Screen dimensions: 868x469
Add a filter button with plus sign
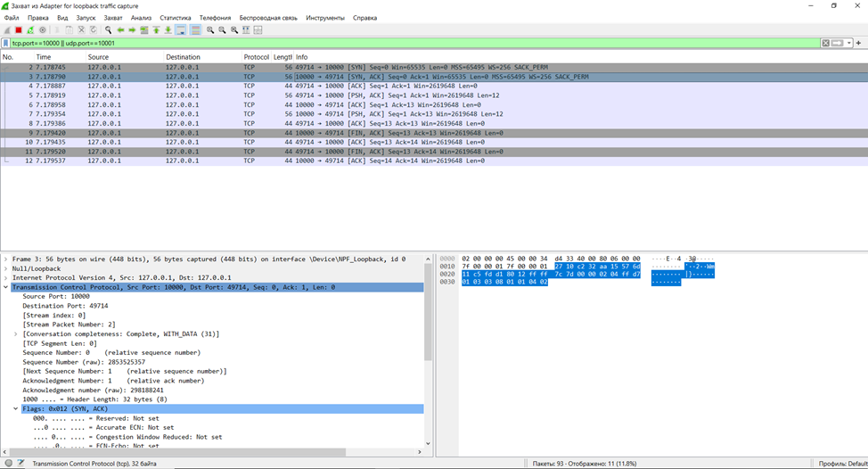point(859,43)
